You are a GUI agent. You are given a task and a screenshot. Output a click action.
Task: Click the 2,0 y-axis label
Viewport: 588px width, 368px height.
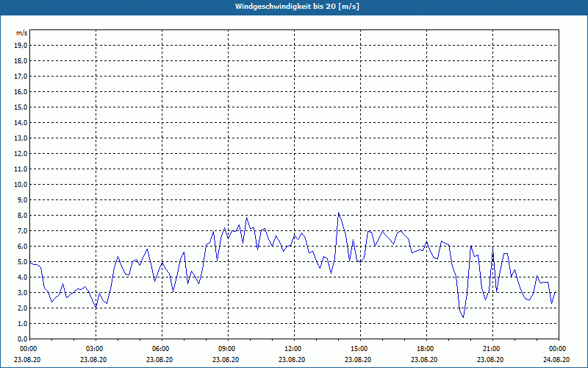23,308
